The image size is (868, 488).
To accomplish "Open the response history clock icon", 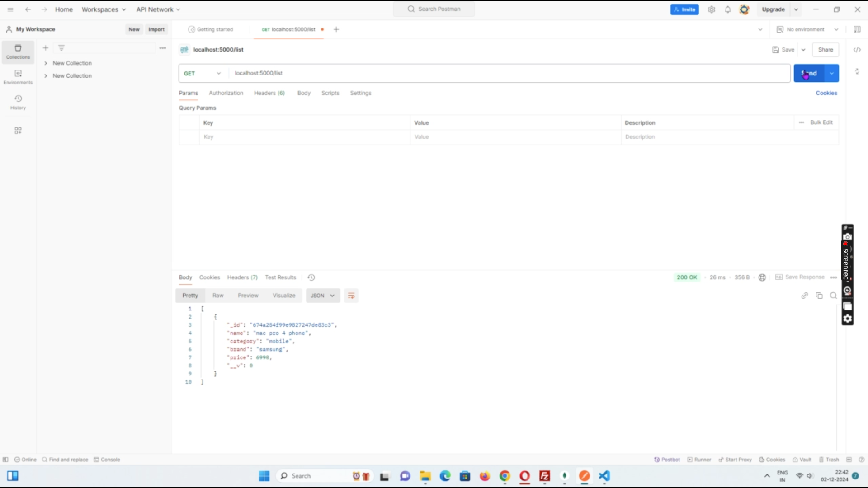I will pyautogui.click(x=311, y=277).
